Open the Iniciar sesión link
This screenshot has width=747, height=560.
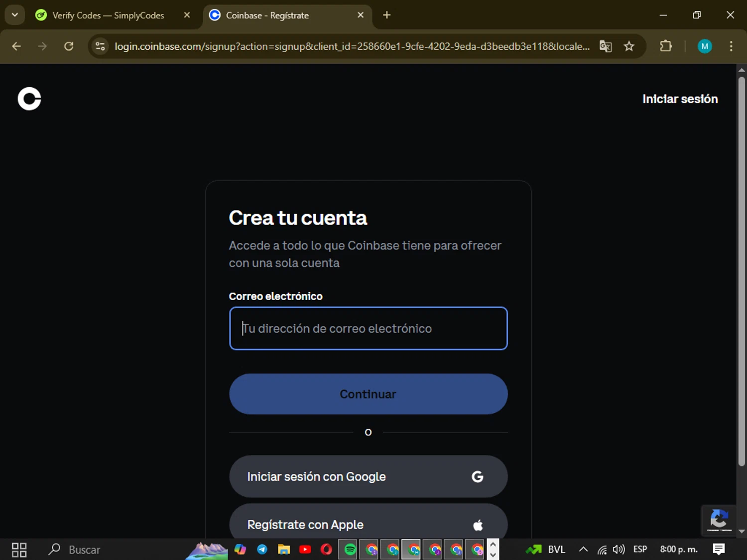click(680, 99)
